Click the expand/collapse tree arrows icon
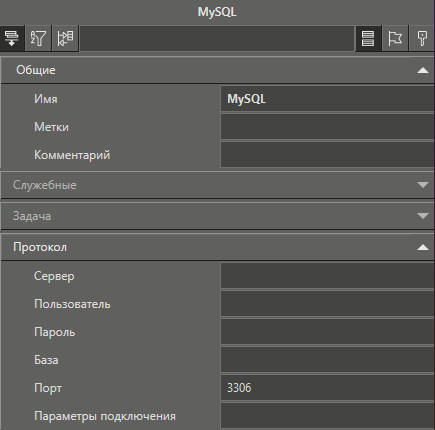 coord(65,38)
